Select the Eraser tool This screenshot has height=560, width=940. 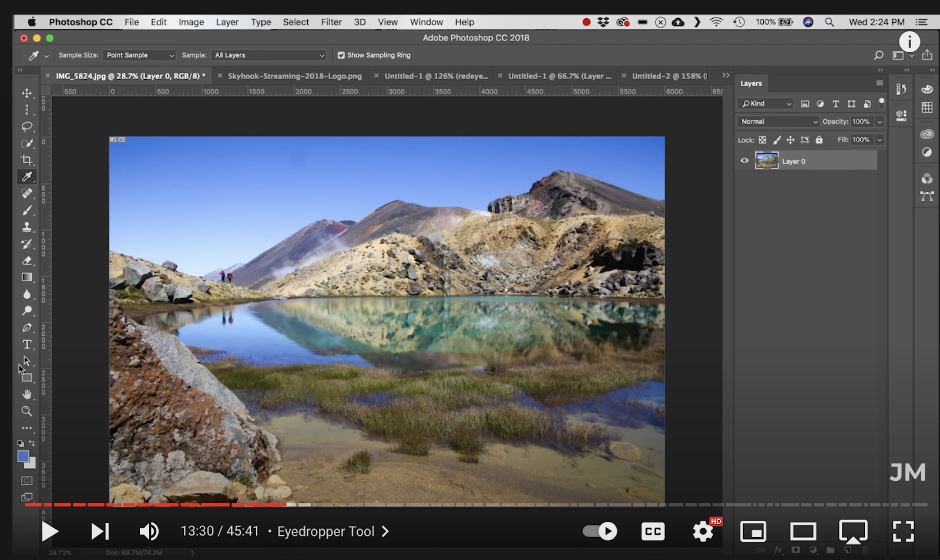point(27,261)
